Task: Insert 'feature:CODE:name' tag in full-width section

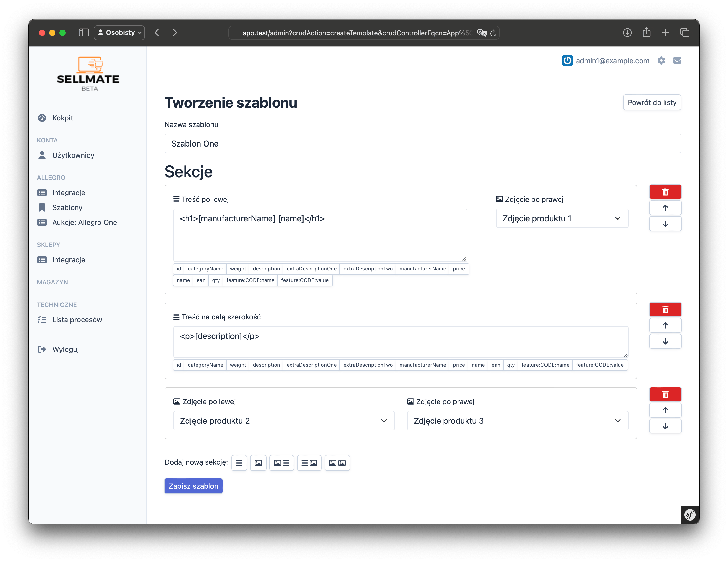Action: [545, 365]
